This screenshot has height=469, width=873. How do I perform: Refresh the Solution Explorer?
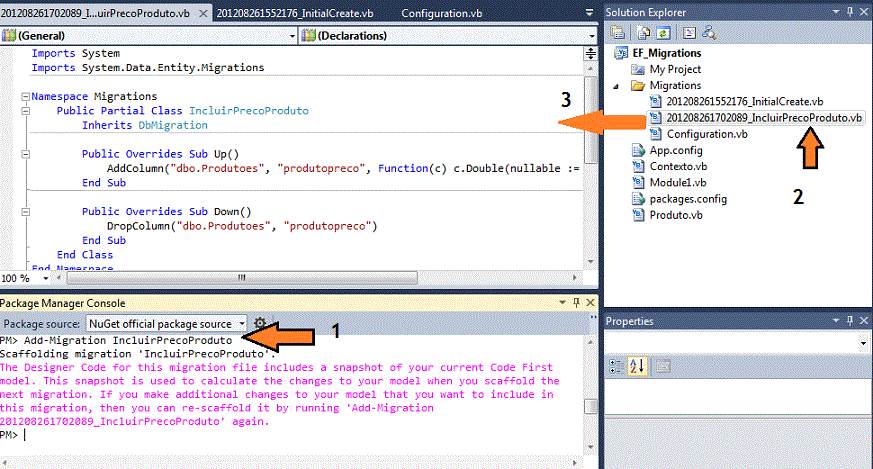[663, 33]
